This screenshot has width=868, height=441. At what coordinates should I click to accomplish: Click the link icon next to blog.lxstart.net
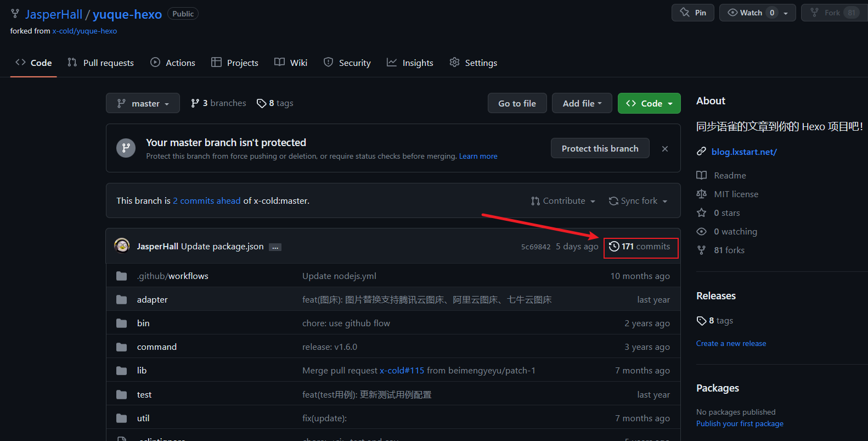pos(701,152)
